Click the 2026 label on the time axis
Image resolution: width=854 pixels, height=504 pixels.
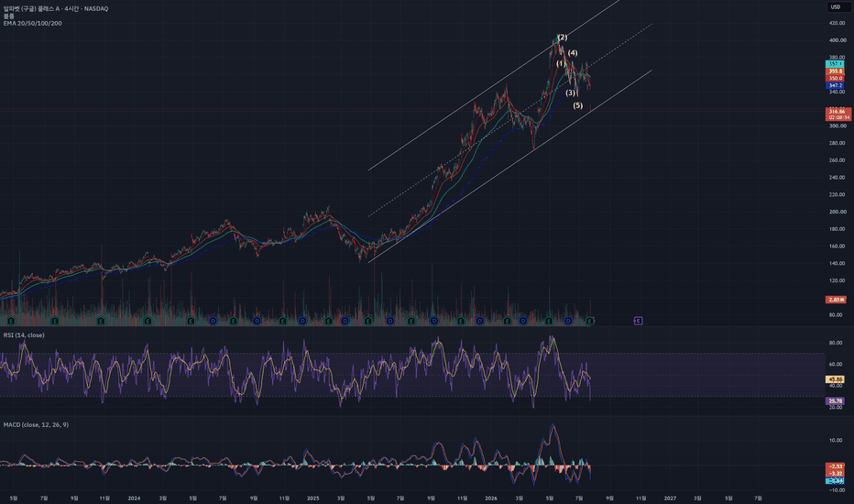pyautogui.click(x=491, y=498)
